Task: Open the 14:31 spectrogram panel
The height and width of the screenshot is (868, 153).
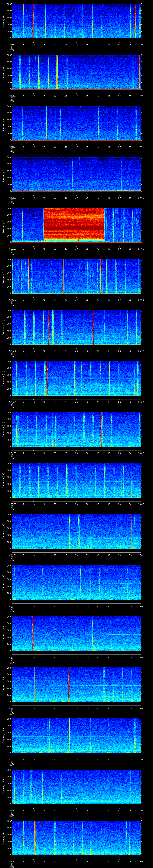Action: click(x=76, y=786)
